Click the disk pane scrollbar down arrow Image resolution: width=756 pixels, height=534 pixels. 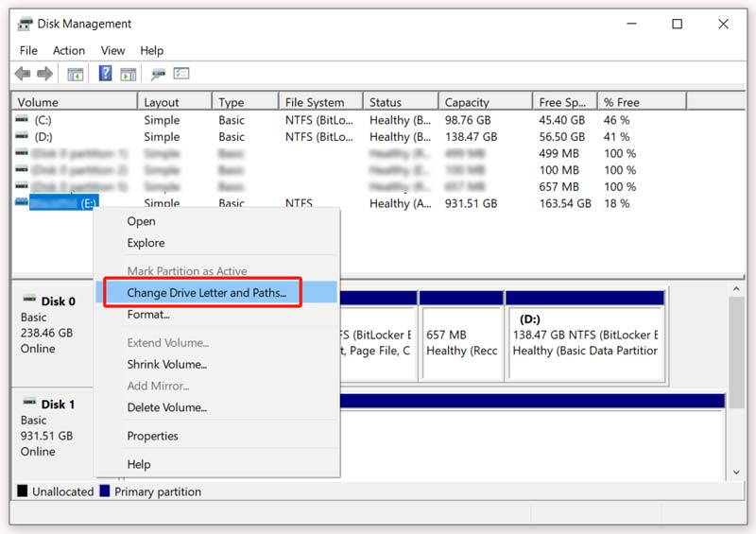click(x=736, y=471)
